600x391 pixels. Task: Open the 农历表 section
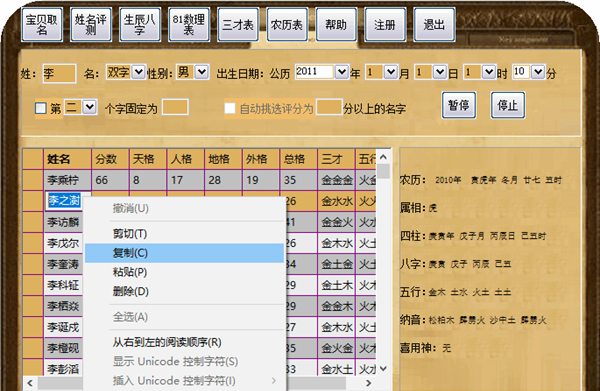287,25
